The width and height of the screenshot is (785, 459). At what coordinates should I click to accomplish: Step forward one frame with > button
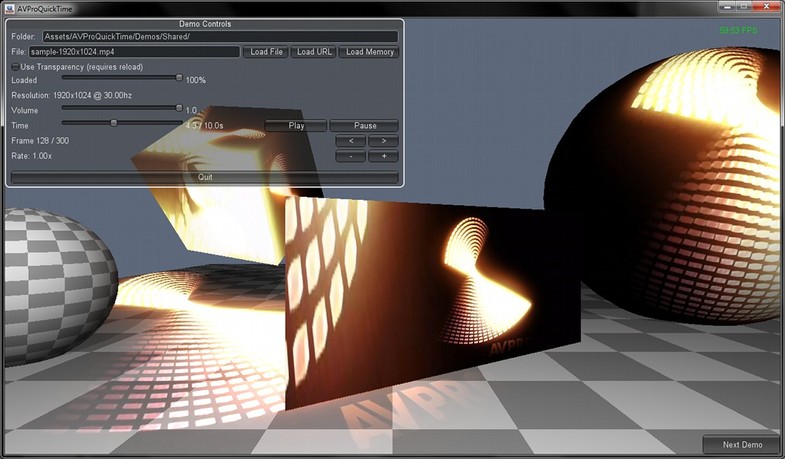tap(383, 141)
